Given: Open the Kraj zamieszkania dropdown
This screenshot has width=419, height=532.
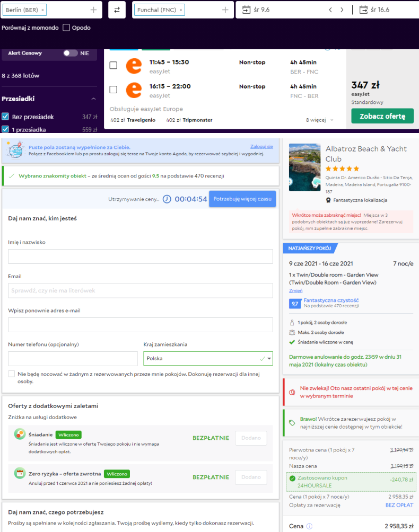Looking at the screenshot, I should [208, 358].
